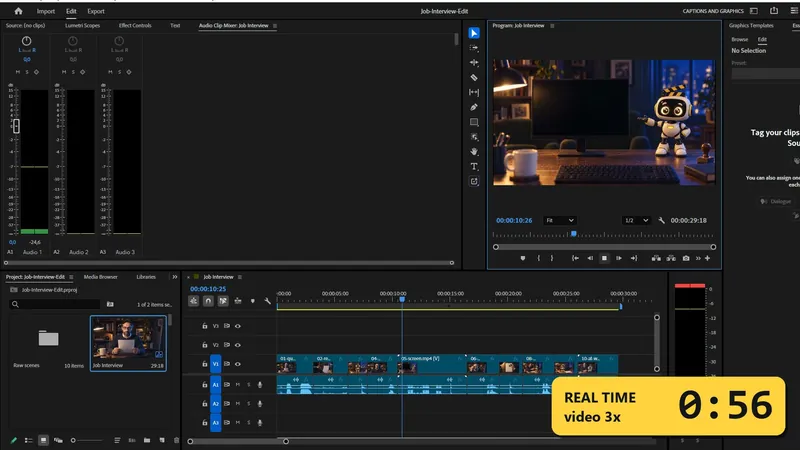Open Audio Clip Mixer panel menu

point(275,26)
